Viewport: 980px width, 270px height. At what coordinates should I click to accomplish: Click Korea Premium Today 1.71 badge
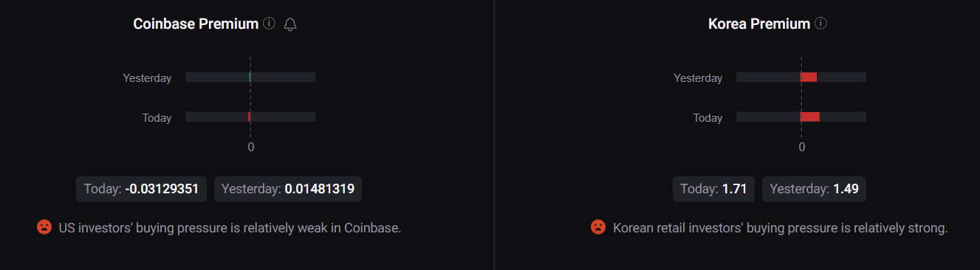(x=713, y=189)
